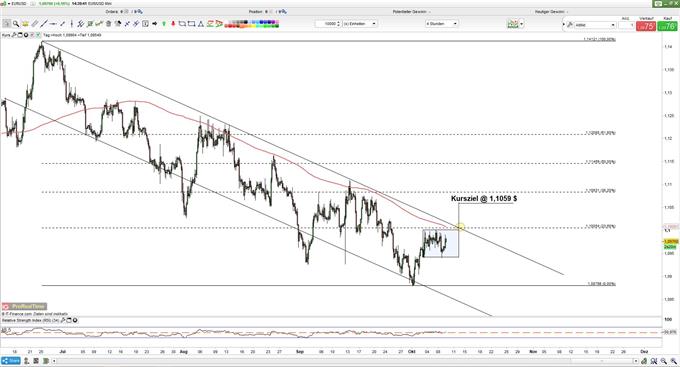Click the zoom in magnifier at bottom right
The height and width of the screenshot is (367, 680).
click(x=673, y=361)
